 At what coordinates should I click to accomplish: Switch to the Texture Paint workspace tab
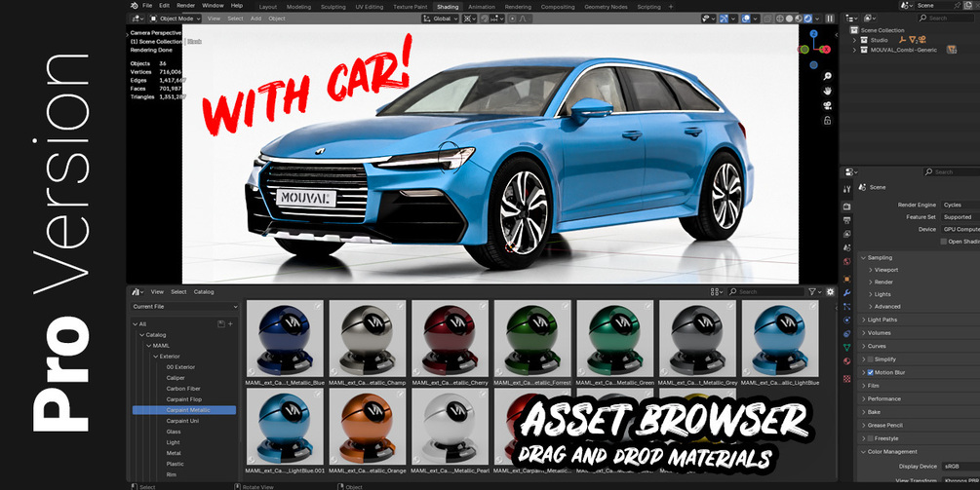[410, 7]
